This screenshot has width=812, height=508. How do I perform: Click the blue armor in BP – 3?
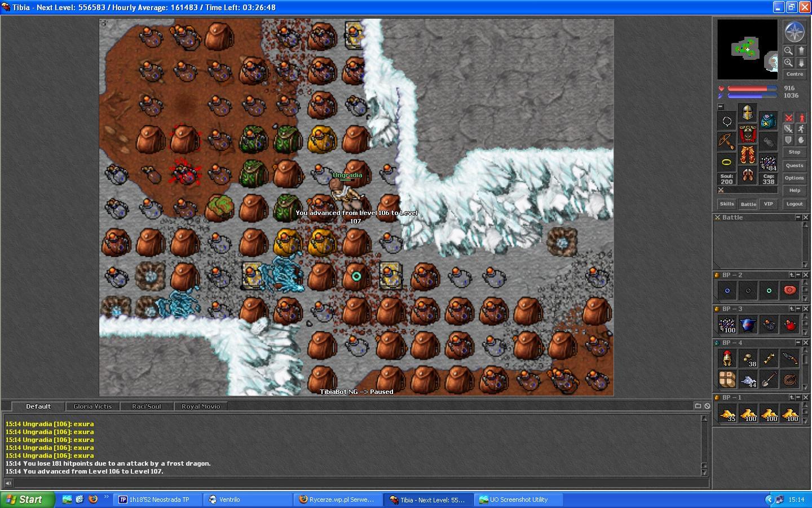pos(748,325)
